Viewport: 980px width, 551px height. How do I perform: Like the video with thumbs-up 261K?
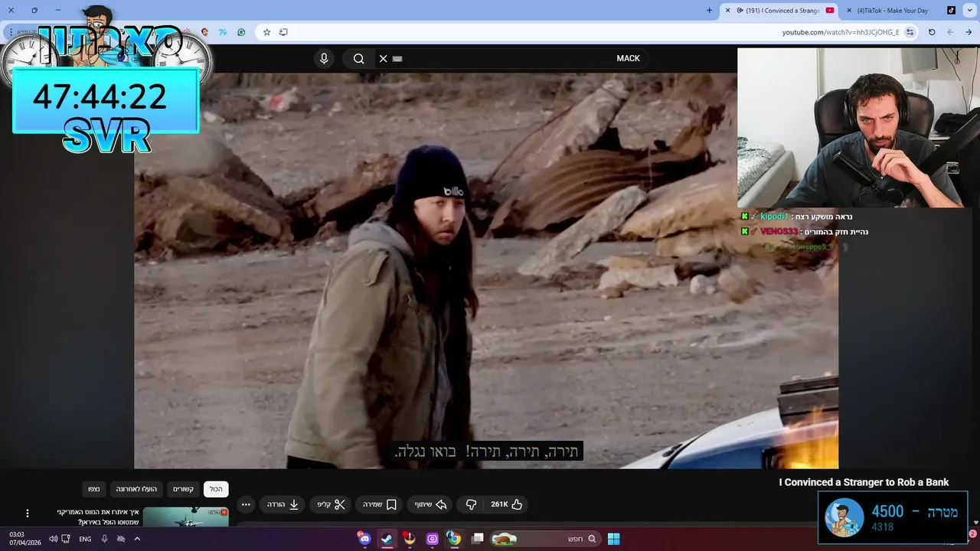tap(507, 504)
